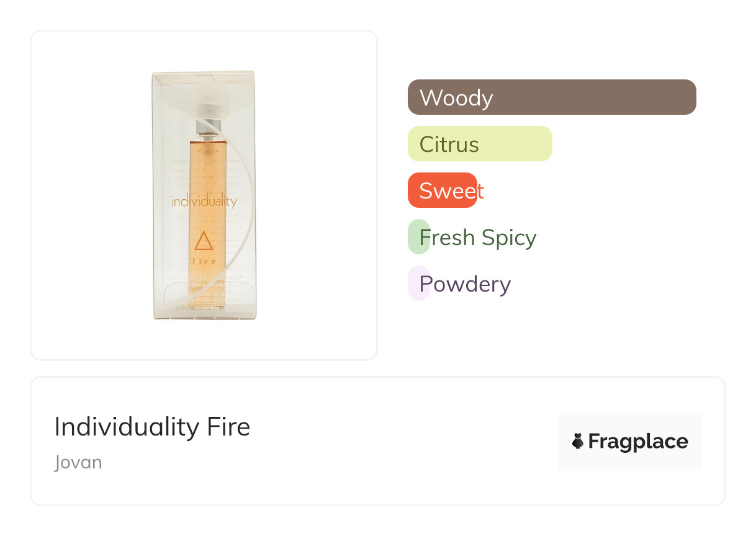
Task: Click the triangle fire symbol on the bottle
Action: tap(204, 241)
